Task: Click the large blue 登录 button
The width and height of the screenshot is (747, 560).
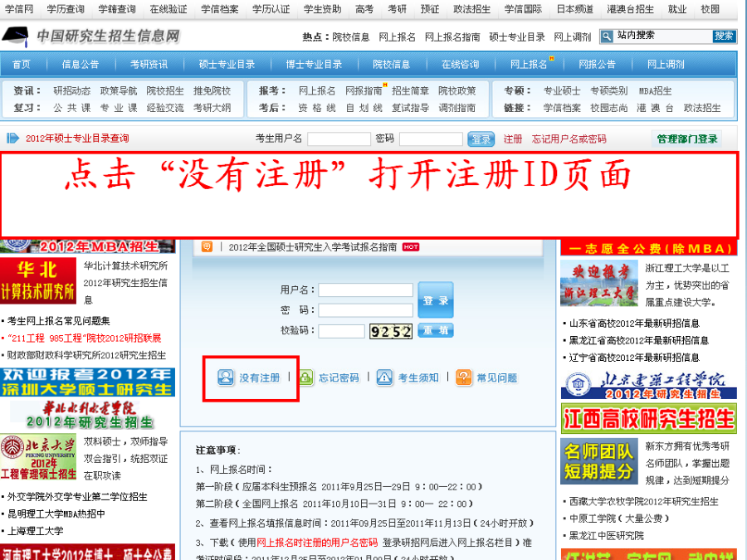Action: (x=436, y=300)
